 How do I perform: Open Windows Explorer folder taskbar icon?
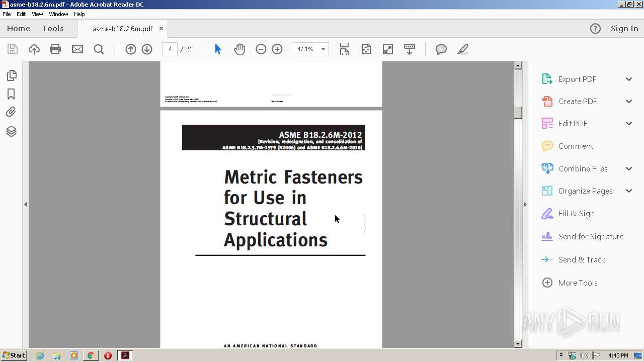point(57,355)
